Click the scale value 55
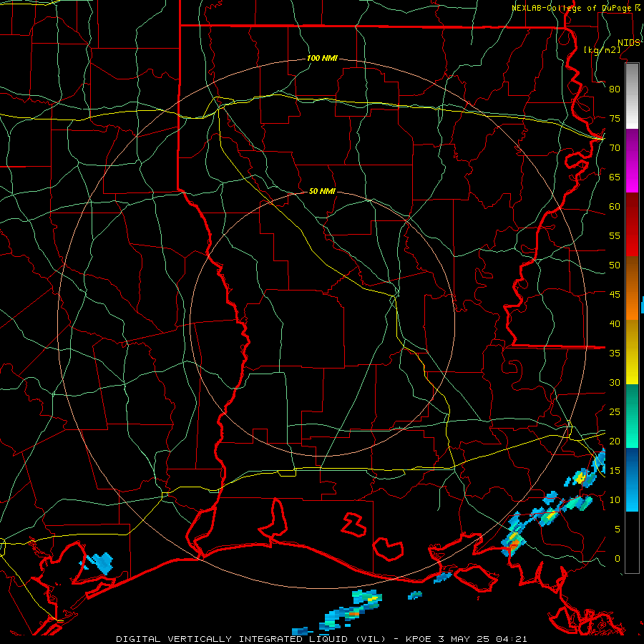The image size is (644, 644). pos(615,236)
